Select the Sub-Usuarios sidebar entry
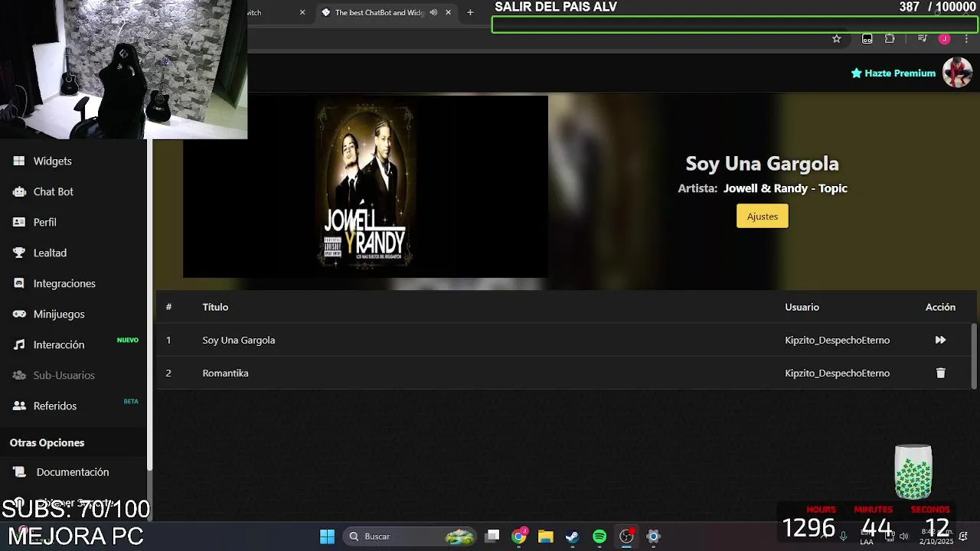Image resolution: width=980 pixels, height=551 pixels. tap(64, 375)
